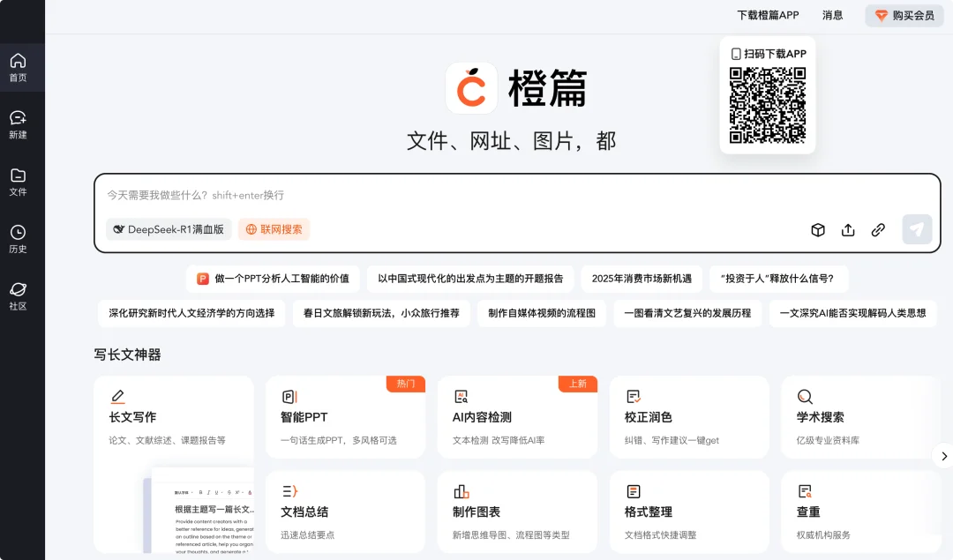Screen dimensions: 953x560
Task: Open the 首页 home icon in sidebar
Action: (x=19, y=61)
